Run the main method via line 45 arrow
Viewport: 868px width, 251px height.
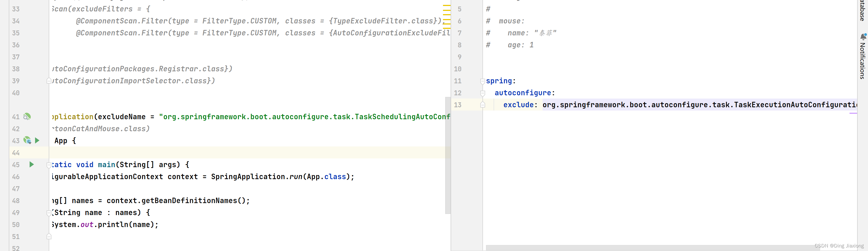pos(32,164)
